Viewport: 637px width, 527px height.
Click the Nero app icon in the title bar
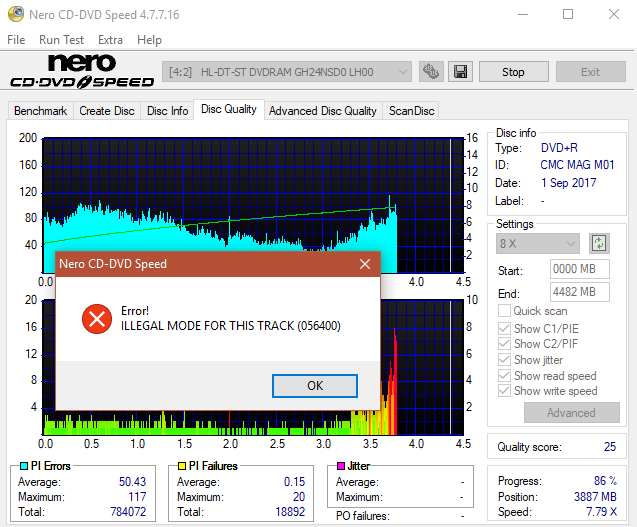point(16,14)
